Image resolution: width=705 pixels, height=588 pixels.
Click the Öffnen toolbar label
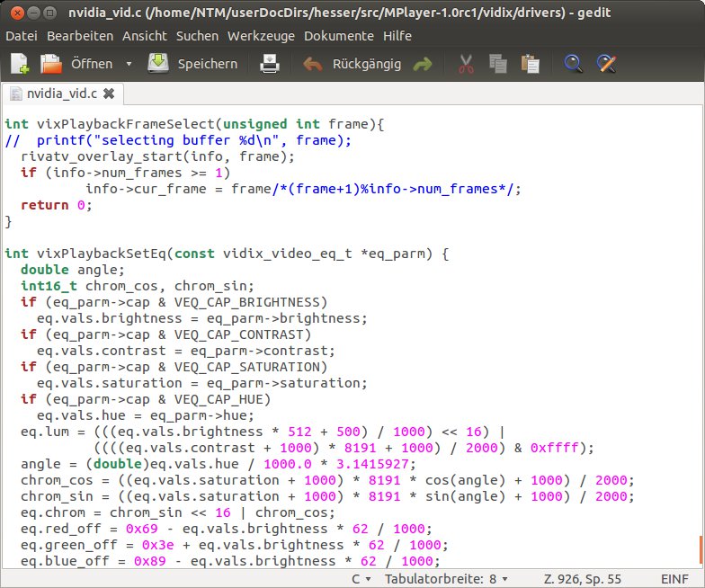tap(92, 64)
